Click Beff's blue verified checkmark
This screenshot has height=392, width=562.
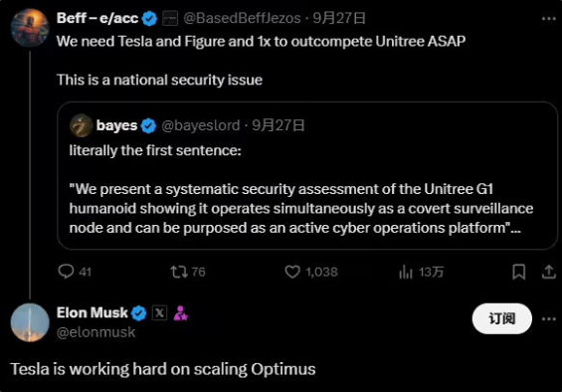coord(149,18)
